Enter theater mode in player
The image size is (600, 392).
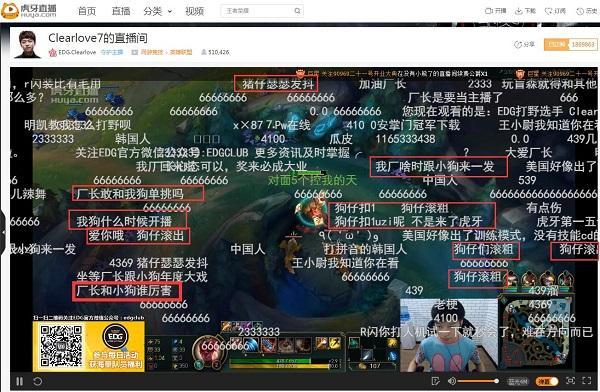tap(571, 381)
